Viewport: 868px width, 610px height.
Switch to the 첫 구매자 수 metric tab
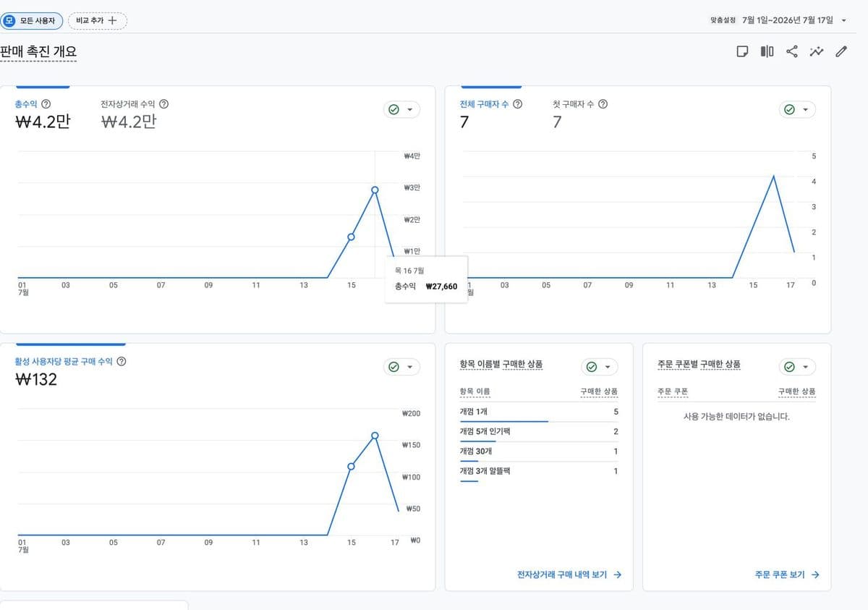[x=580, y=113]
